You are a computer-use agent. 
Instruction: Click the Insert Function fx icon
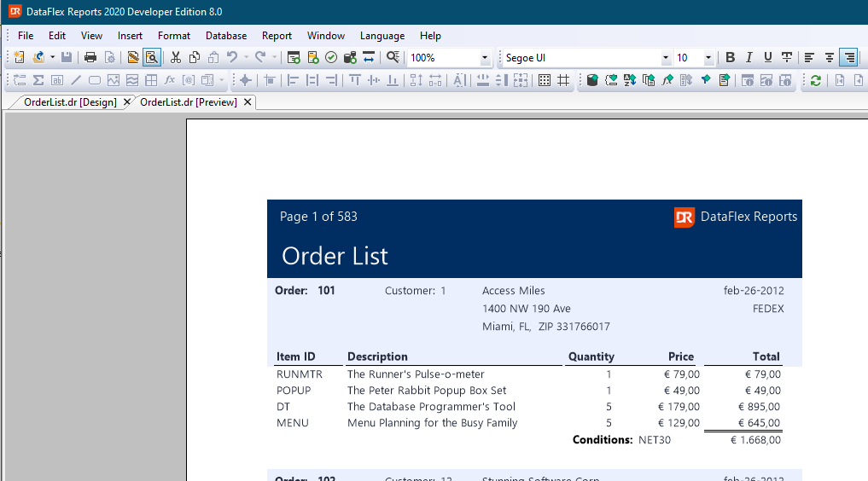[x=170, y=81]
